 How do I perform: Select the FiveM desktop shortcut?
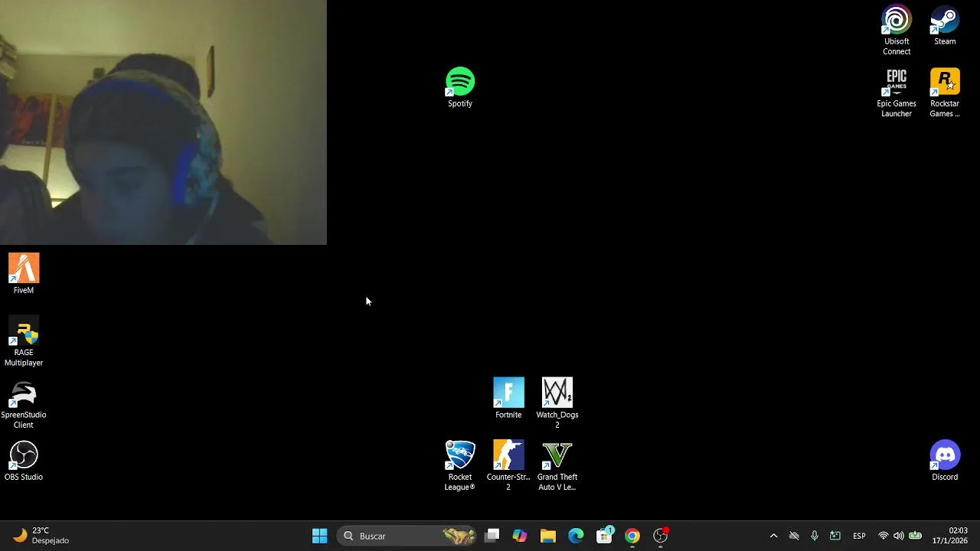(x=24, y=274)
